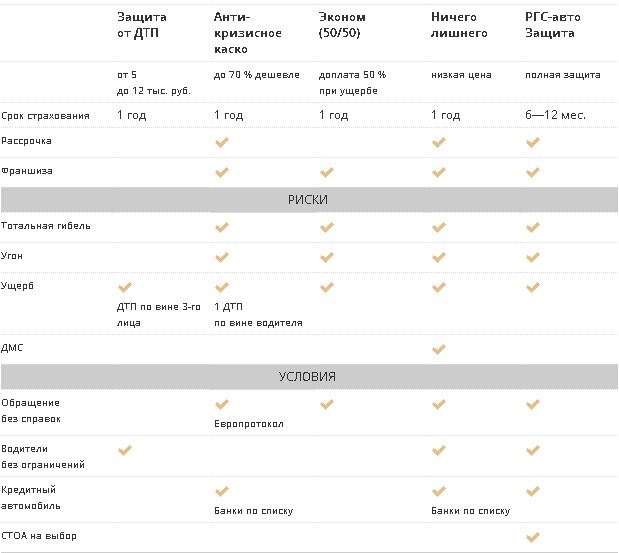This screenshot has width=619, height=553.
Task: Select the Эконом (50/50) plan heading
Action: click(342, 25)
